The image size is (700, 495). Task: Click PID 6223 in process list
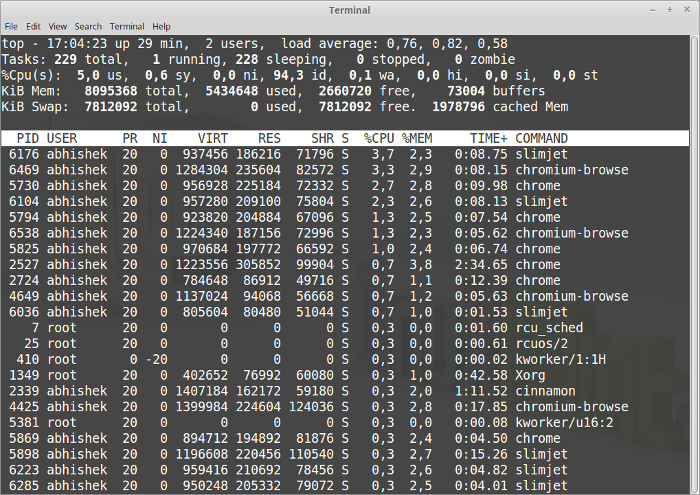click(24, 470)
